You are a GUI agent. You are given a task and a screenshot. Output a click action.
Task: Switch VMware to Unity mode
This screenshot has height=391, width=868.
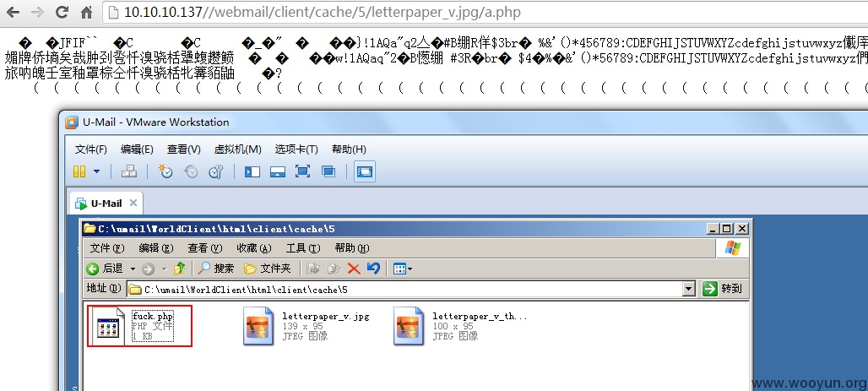point(328,171)
